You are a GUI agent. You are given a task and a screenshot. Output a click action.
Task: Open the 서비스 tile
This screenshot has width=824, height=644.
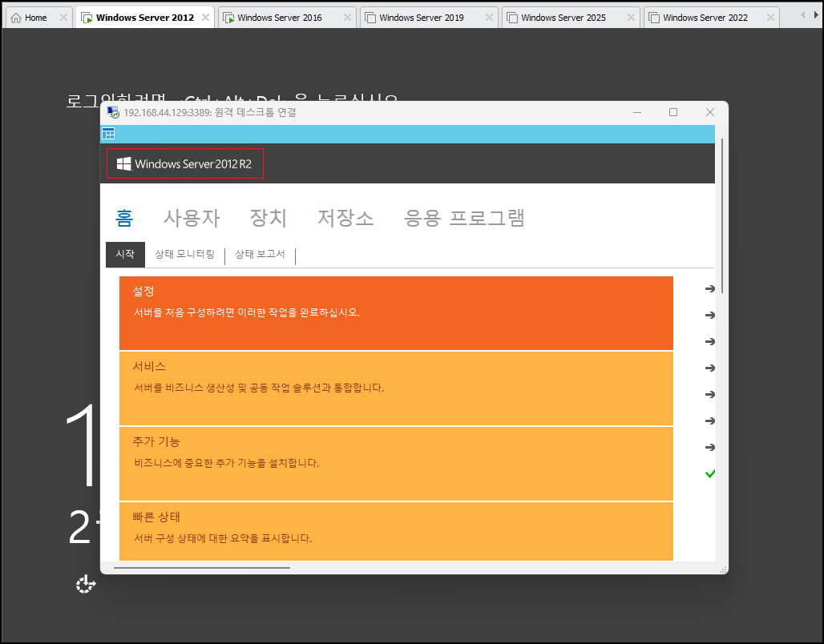[x=396, y=388]
